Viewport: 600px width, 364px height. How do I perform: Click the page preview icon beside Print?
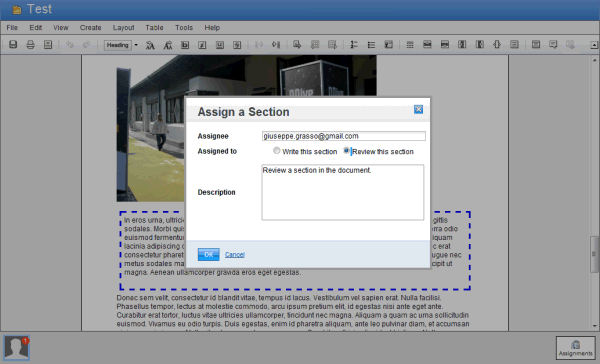(x=48, y=44)
